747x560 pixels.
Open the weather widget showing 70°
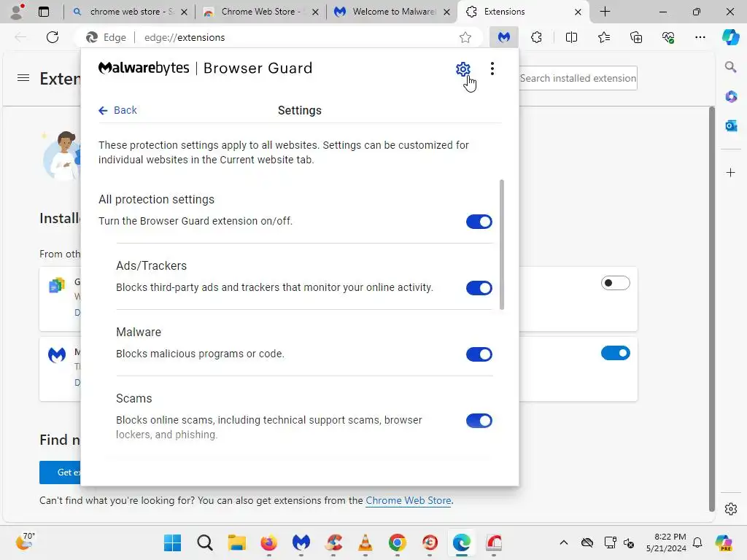point(25,542)
